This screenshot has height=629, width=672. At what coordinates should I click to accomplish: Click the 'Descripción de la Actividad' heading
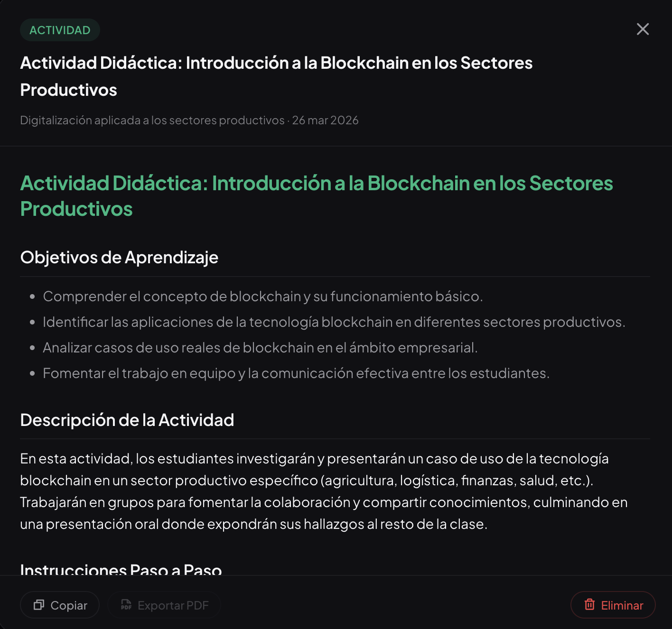click(x=127, y=420)
